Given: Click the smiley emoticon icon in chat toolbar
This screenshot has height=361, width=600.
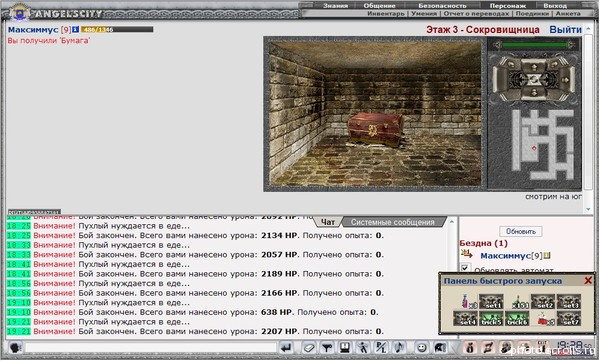Looking at the screenshot, I should pyautogui.click(x=421, y=348).
